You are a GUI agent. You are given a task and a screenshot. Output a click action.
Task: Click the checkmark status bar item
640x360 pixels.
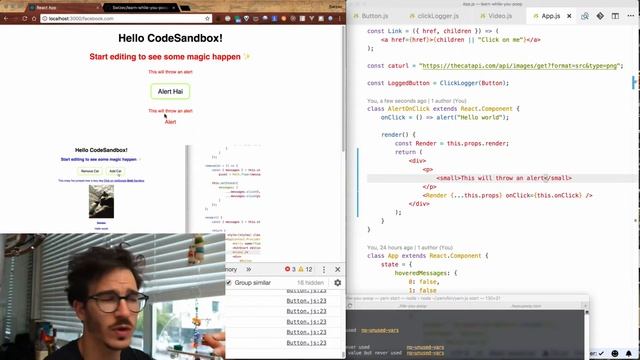point(601,353)
